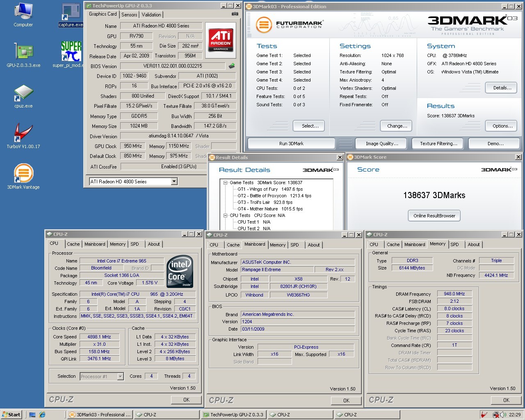
Task: Click Show Desktop quick launch icon
Action: tap(32, 415)
